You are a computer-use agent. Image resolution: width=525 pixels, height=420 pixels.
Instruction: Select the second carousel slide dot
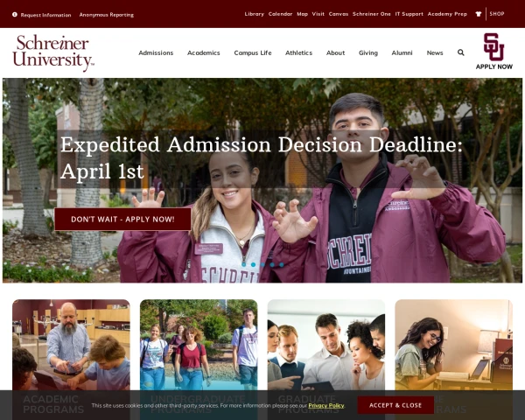pos(254,264)
